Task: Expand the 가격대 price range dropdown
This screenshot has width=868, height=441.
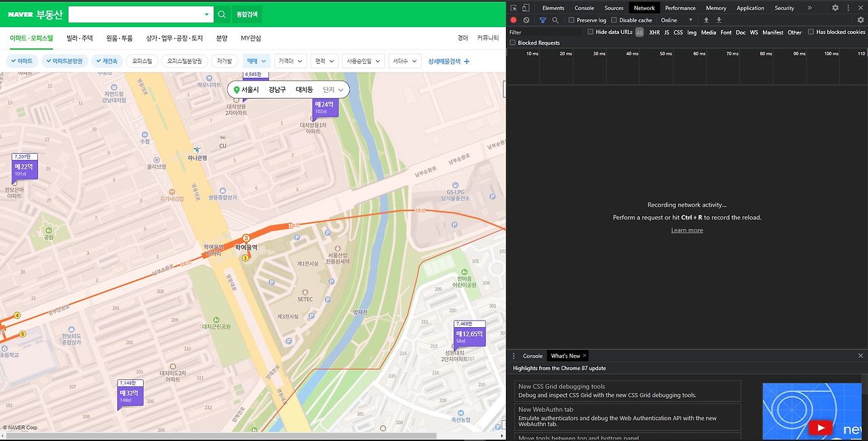Action: point(290,61)
